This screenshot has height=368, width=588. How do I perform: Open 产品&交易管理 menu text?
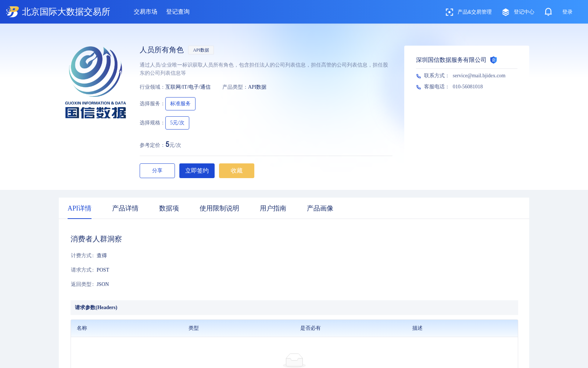(474, 12)
